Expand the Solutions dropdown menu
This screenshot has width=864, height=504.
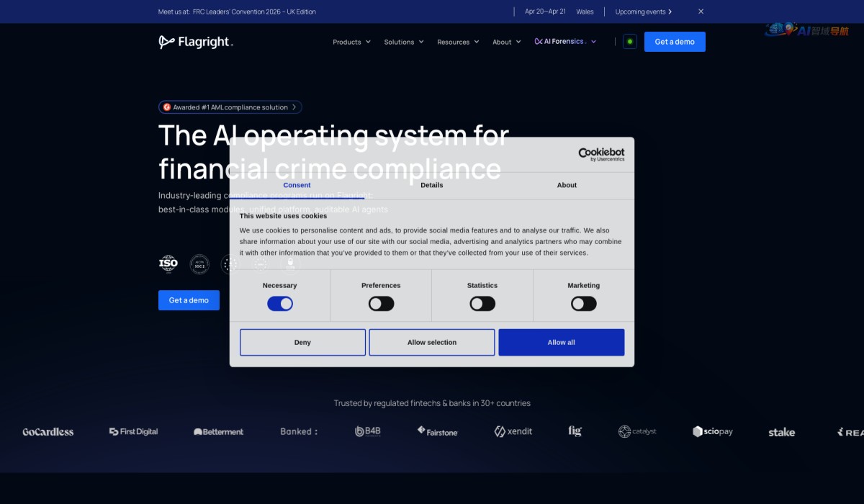pyautogui.click(x=404, y=42)
